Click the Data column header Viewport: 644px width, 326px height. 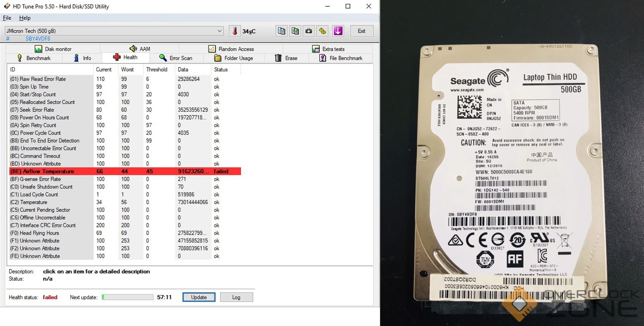(x=193, y=69)
